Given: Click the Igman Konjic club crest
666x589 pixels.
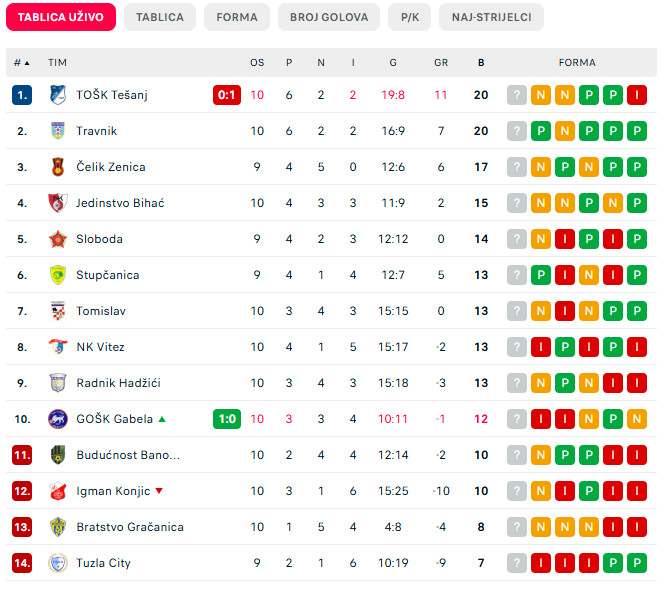Looking at the screenshot, I should (58, 491).
